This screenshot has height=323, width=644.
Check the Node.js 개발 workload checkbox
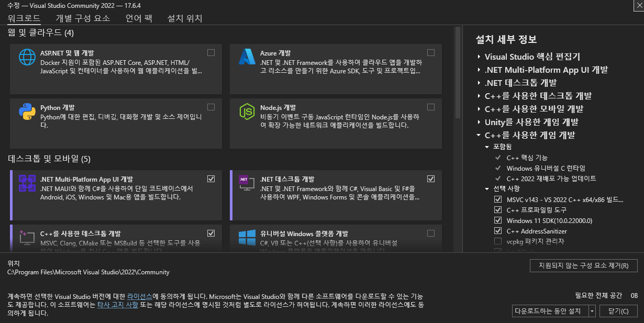431,107
